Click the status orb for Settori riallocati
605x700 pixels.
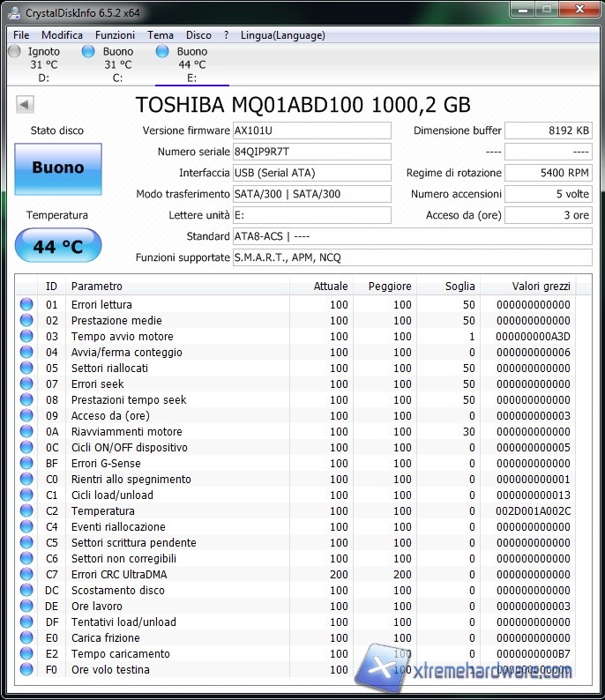pos(26,369)
